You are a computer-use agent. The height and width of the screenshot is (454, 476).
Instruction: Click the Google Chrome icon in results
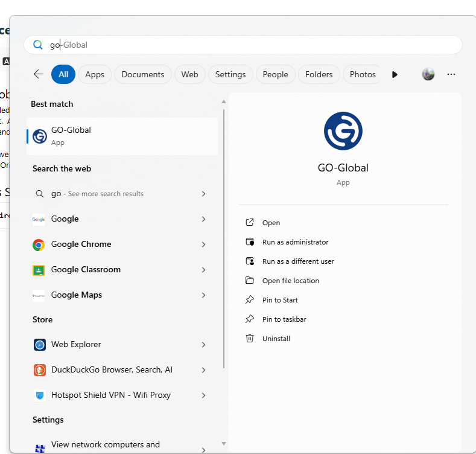point(39,245)
